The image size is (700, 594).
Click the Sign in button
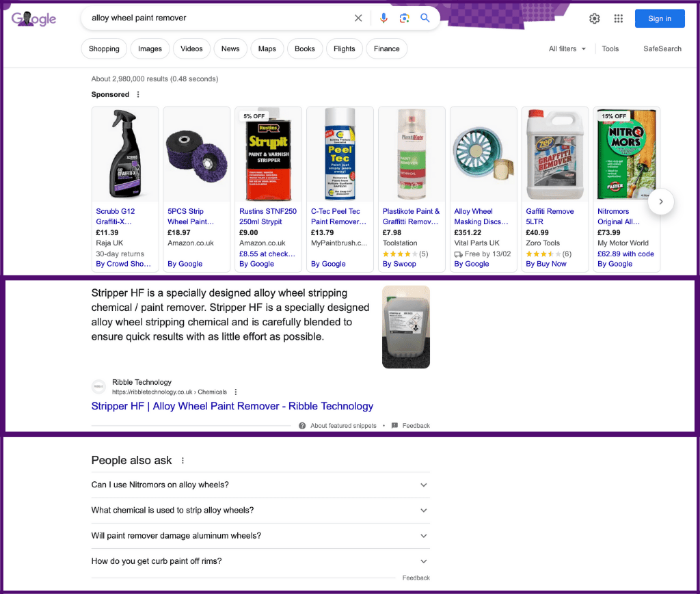[660, 18]
